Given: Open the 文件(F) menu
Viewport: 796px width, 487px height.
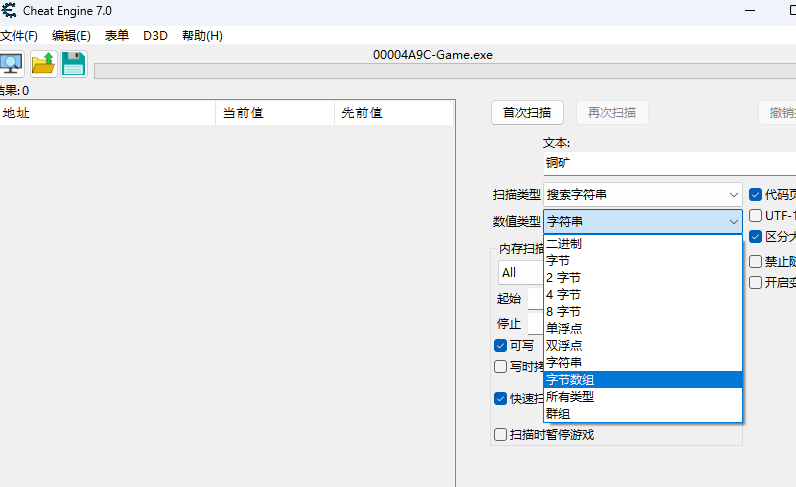Looking at the screenshot, I should [x=19, y=36].
